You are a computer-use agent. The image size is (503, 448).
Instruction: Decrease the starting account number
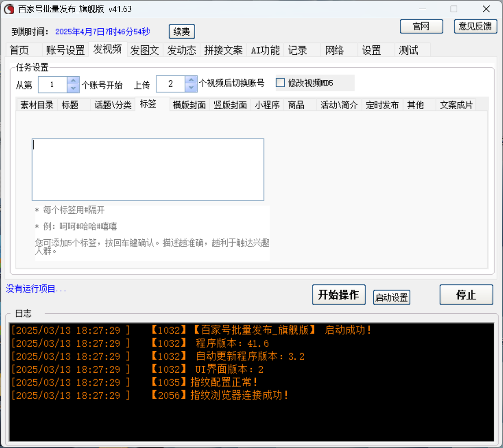click(73, 88)
